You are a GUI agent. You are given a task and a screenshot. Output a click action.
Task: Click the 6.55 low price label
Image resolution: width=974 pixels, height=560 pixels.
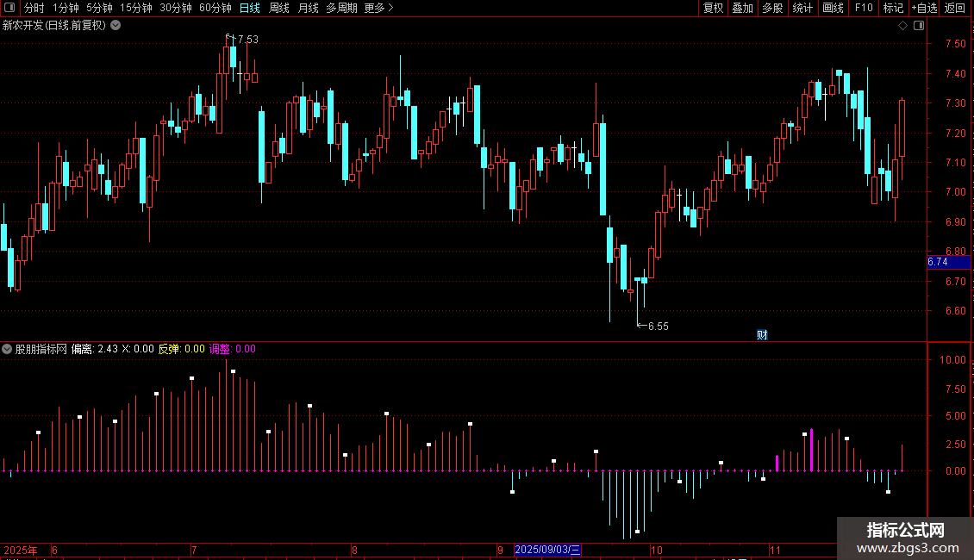pyautogui.click(x=659, y=326)
